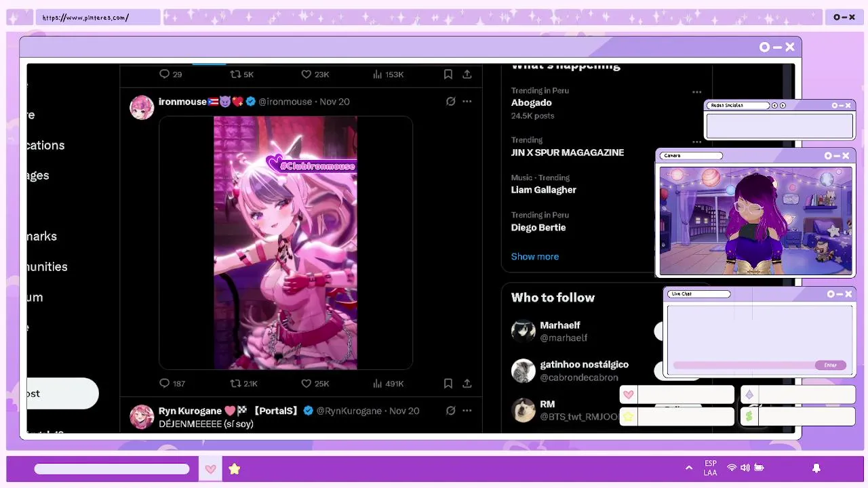
Task: Click Live Chat message input bar
Action: 744,365
